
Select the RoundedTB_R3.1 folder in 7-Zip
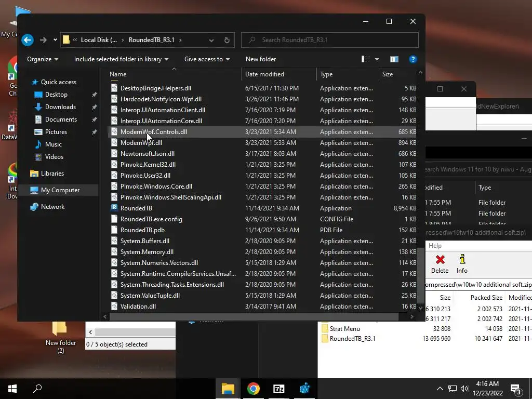[353, 339]
